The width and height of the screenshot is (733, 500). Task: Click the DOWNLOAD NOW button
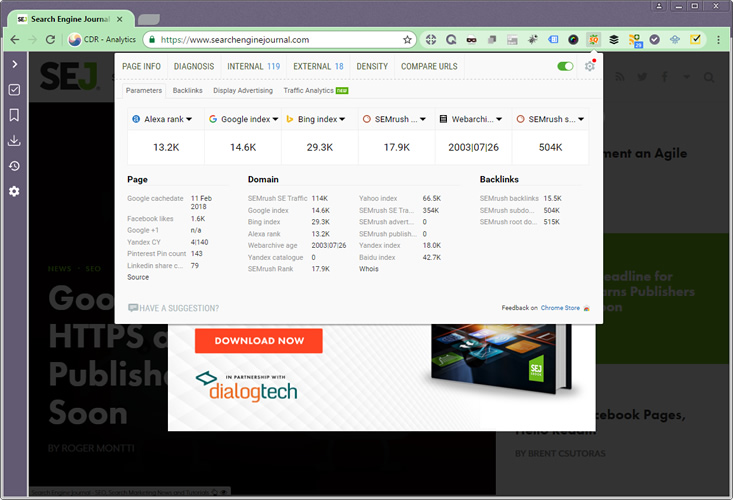click(259, 341)
